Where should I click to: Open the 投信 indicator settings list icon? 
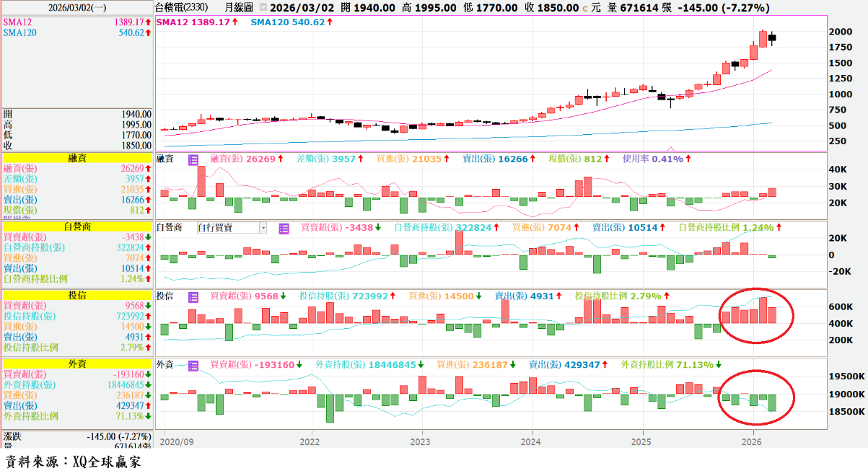click(x=193, y=296)
